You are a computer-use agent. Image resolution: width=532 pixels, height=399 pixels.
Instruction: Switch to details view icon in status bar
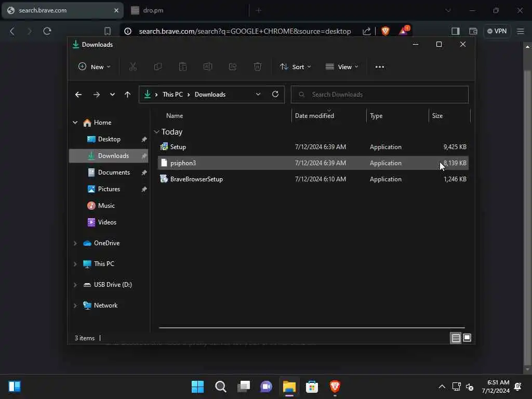tap(456, 338)
